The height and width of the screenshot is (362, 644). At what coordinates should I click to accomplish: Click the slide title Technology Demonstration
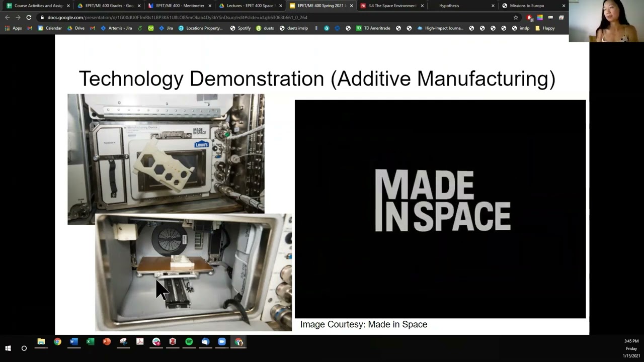tap(317, 78)
